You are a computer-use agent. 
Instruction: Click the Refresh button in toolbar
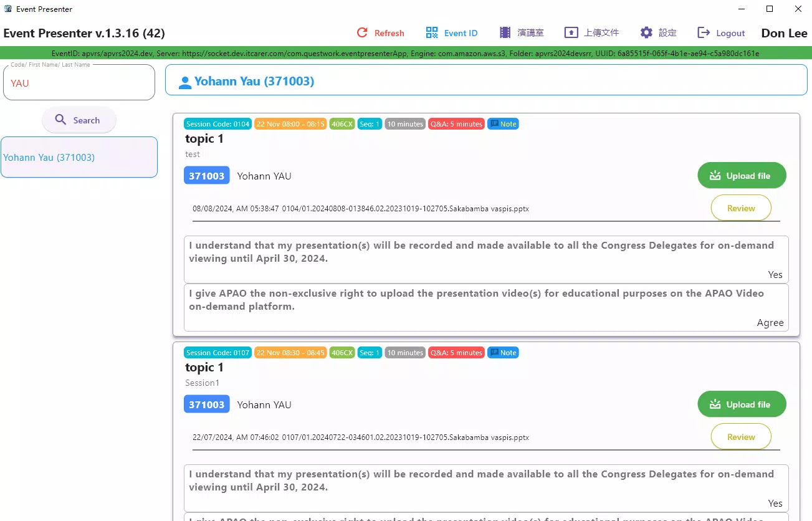[x=380, y=33]
